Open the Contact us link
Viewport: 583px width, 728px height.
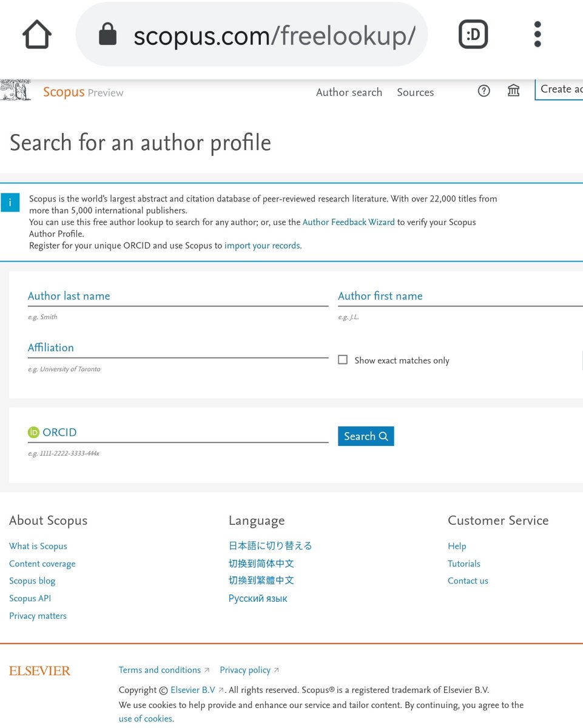[468, 581]
